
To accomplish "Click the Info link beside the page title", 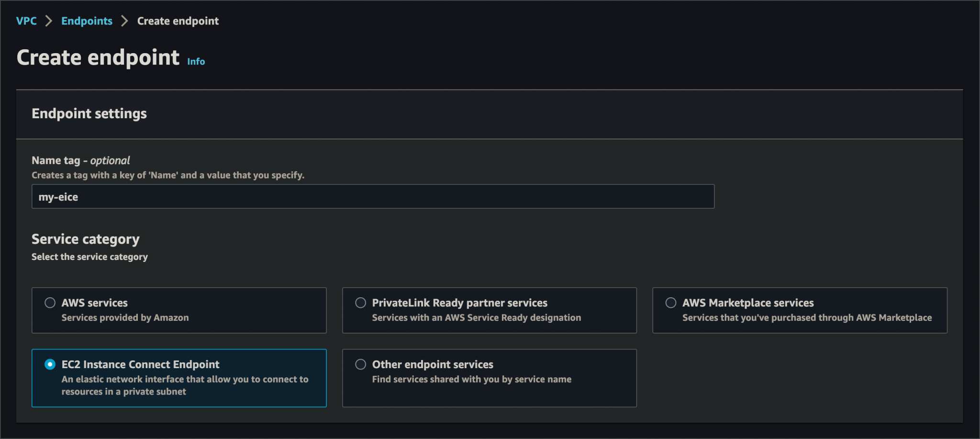I will 195,61.
